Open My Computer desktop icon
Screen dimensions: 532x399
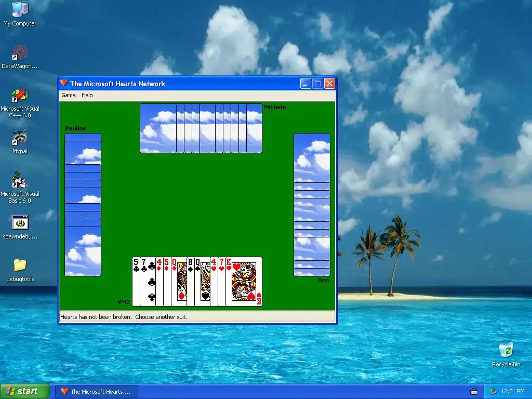[20, 14]
